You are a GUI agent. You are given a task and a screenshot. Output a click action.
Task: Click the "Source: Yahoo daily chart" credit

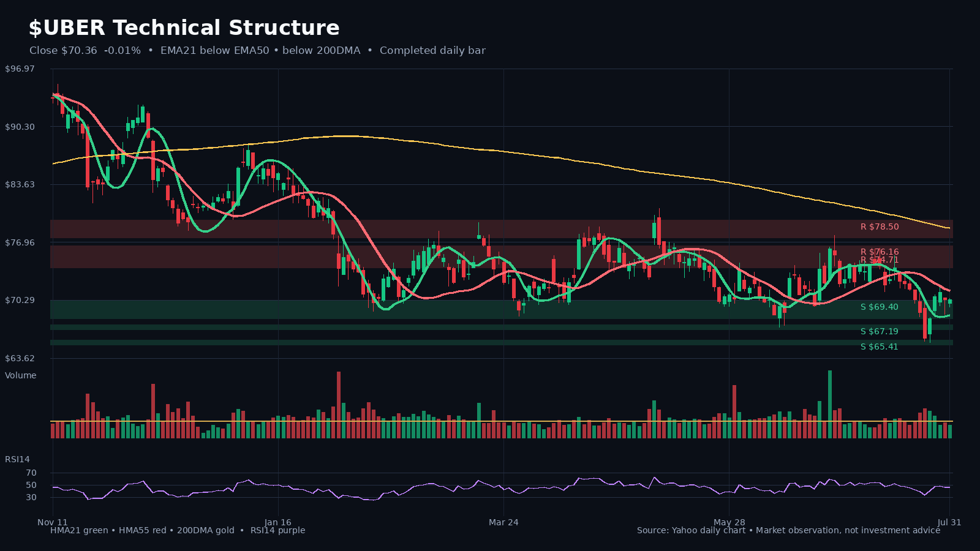coord(691,530)
